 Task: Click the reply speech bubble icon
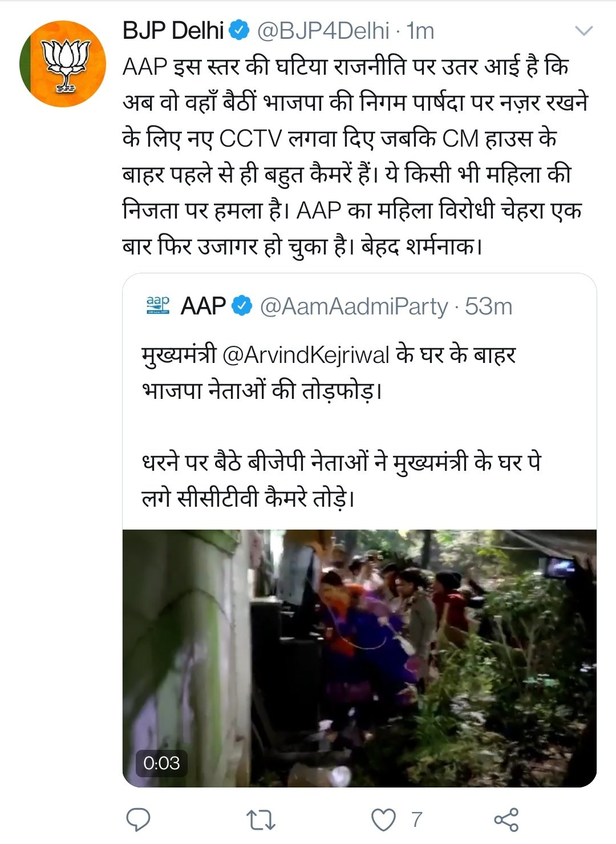[x=138, y=820]
